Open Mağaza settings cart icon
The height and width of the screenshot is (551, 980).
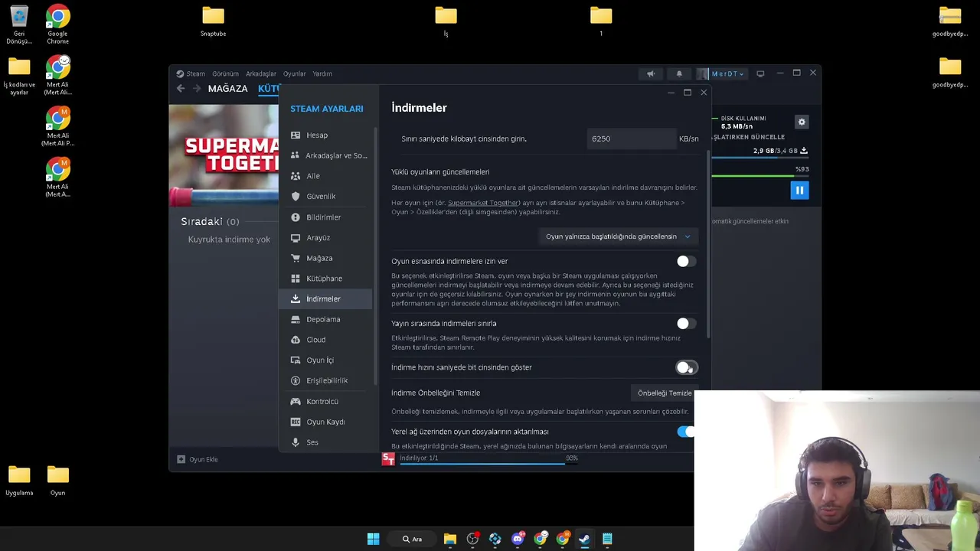click(296, 258)
